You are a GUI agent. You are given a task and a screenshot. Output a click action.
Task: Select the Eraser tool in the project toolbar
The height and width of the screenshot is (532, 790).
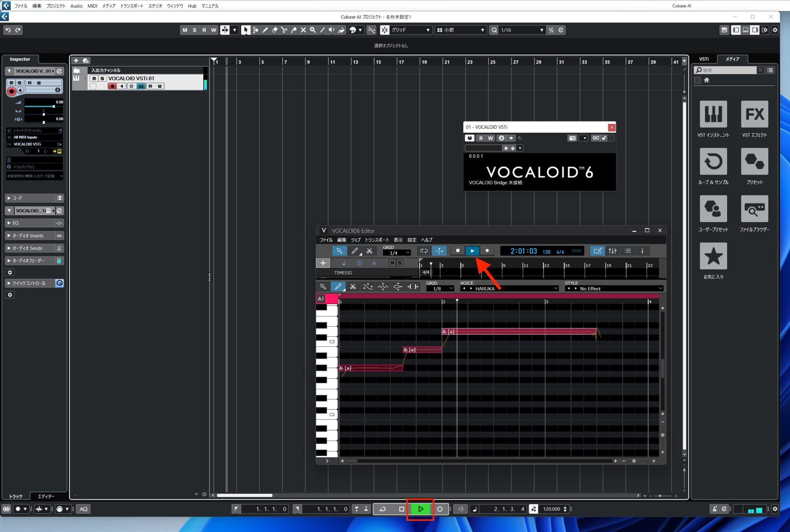pyautogui.click(x=275, y=30)
